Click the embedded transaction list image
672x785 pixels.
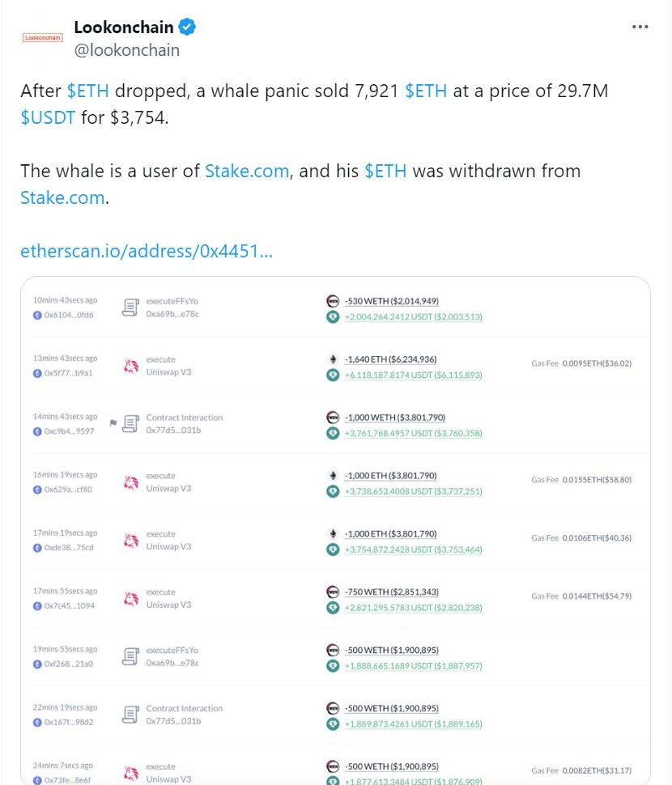(x=335, y=530)
